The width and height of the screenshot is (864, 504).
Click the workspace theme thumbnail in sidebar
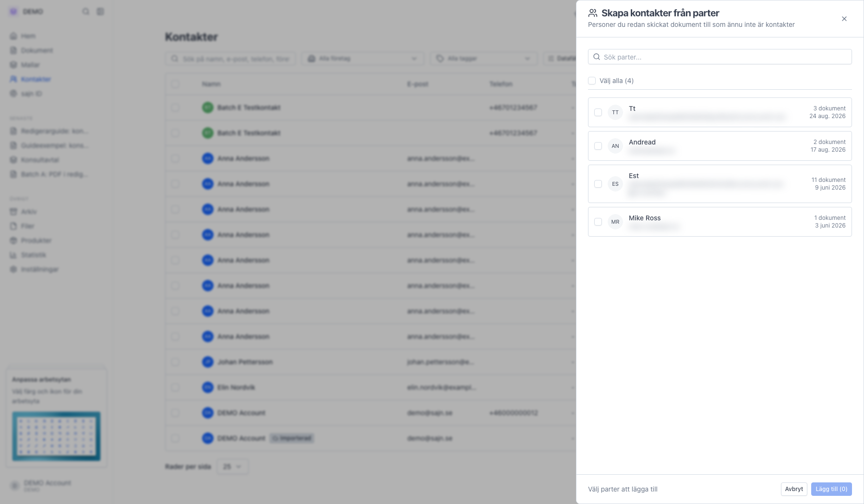(x=56, y=436)
